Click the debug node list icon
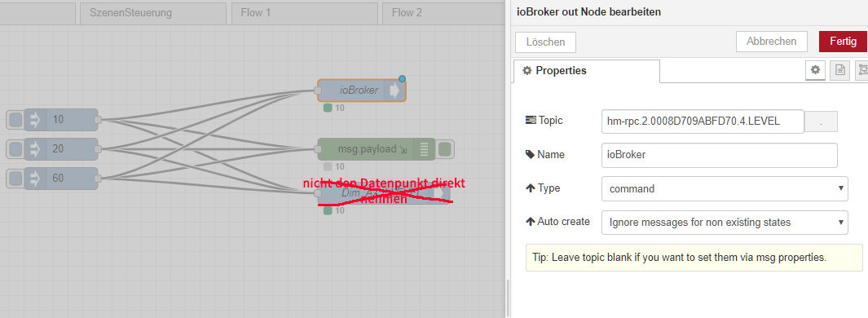The image size is (868, 318). tap(424, 149)
